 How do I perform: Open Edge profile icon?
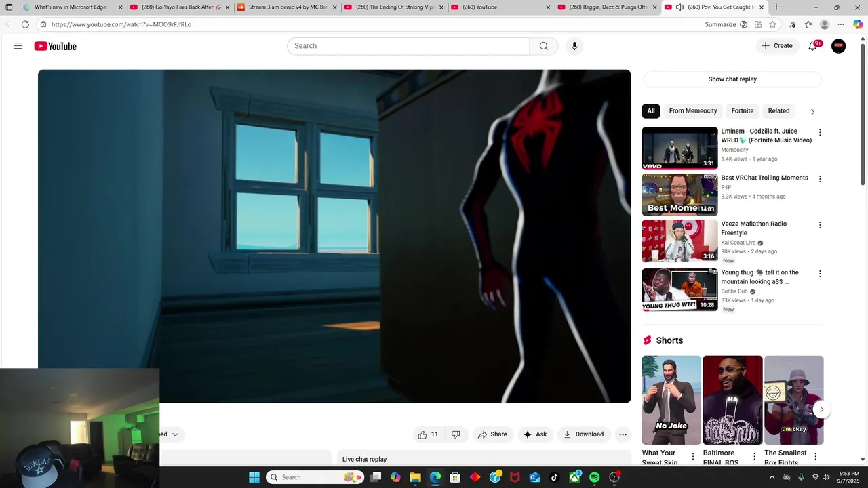coord(825,24)
